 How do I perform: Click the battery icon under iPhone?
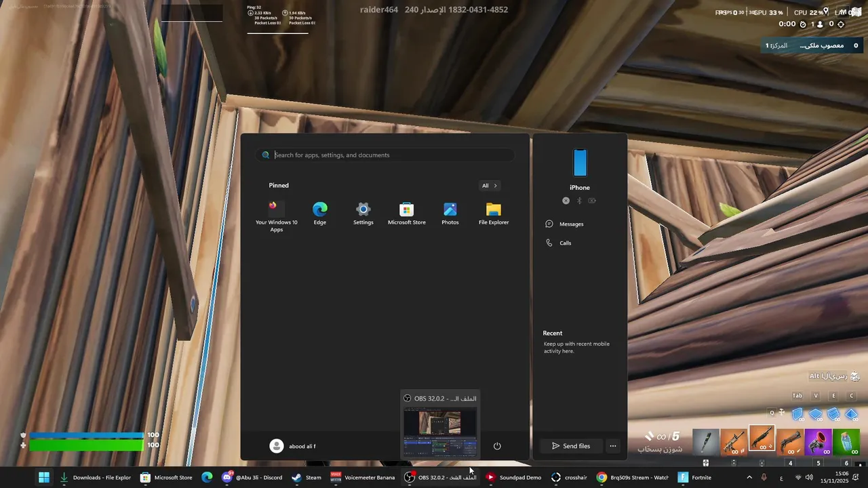coord(592,201)
